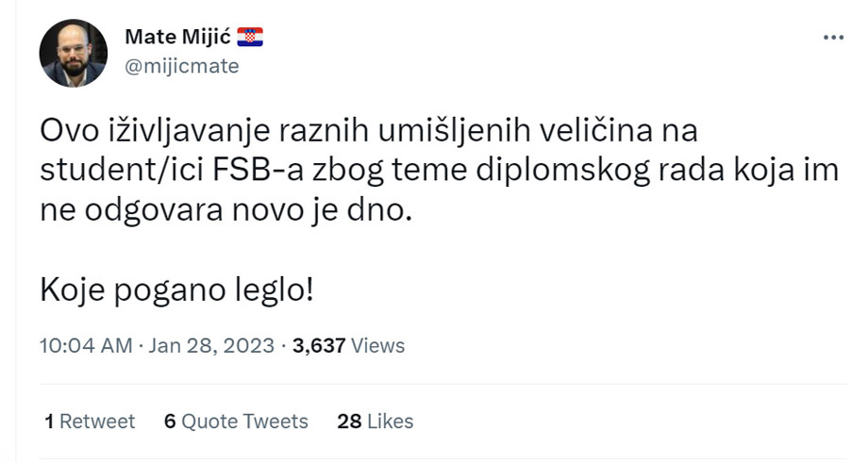Screen dimensions: 868x462
Task: Click the 10:04 AM timestamp
Action: pyautogui.click(x=85, y=345)
